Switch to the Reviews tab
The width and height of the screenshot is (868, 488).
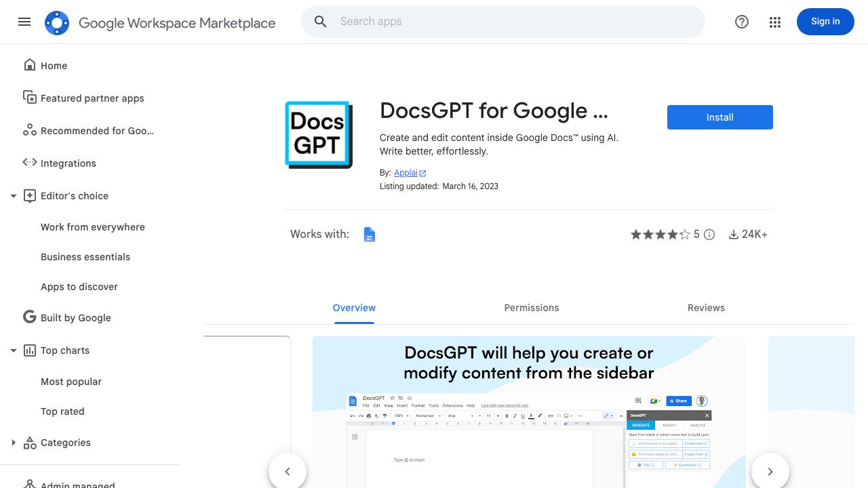[x=706, y=308]
